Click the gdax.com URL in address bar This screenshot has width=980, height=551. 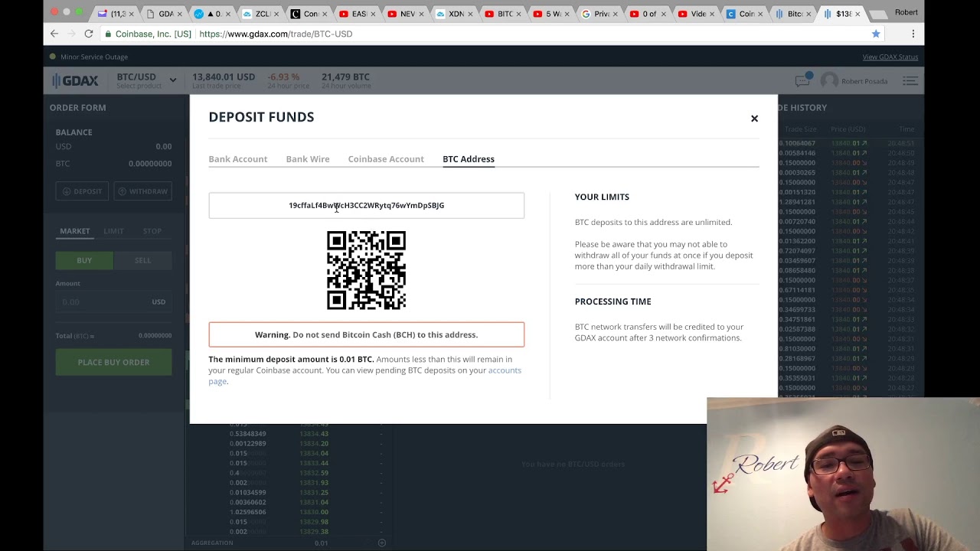276,34
